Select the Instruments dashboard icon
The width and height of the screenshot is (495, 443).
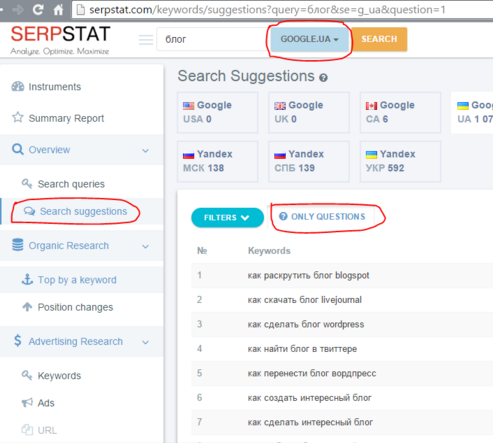[18, 86]
